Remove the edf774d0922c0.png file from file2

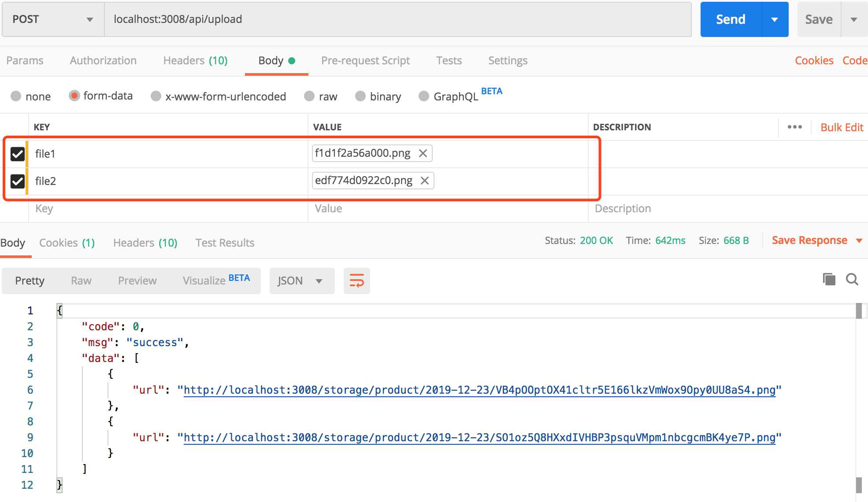[424, 181]
